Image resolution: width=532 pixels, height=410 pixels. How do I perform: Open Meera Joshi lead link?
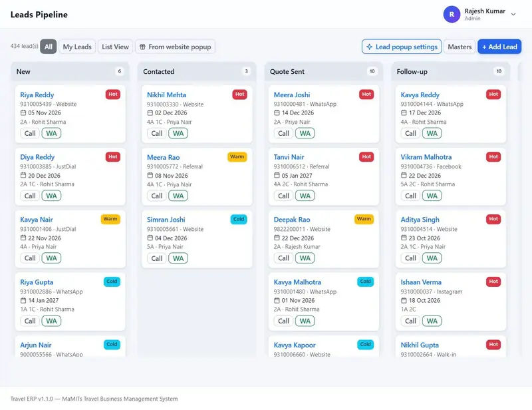292,95
